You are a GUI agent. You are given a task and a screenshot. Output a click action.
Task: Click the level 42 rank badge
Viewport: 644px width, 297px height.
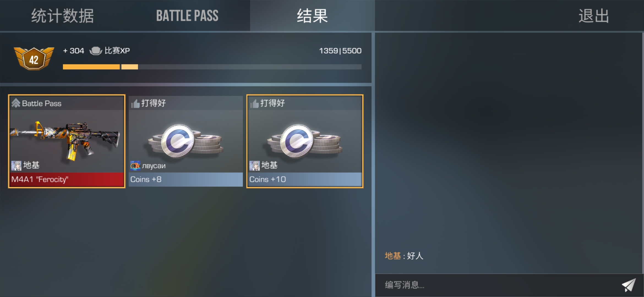click(34, 58)
